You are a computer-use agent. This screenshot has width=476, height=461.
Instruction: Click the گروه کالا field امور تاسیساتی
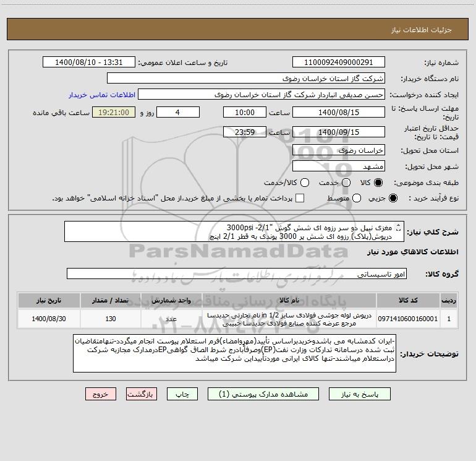(237, 274)
